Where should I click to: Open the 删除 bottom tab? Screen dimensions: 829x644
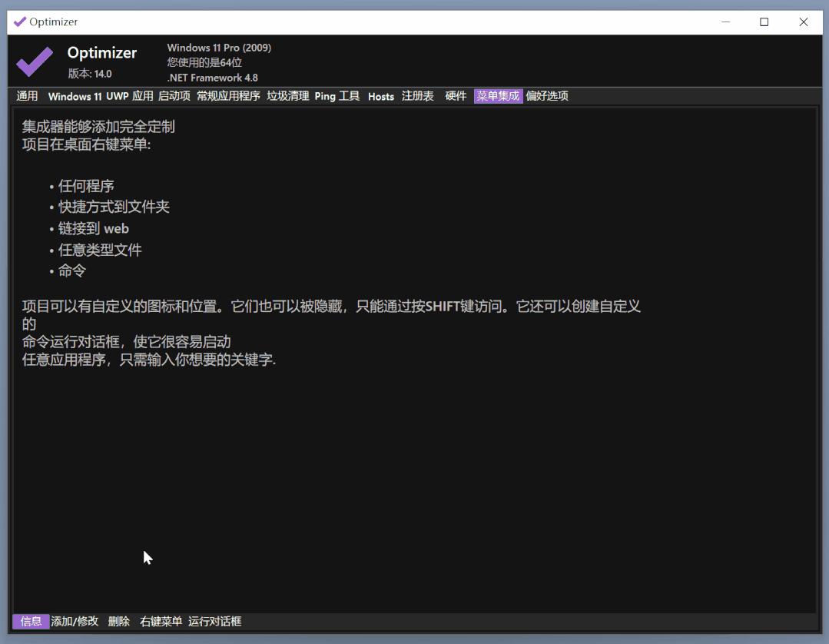coord(119,621)
